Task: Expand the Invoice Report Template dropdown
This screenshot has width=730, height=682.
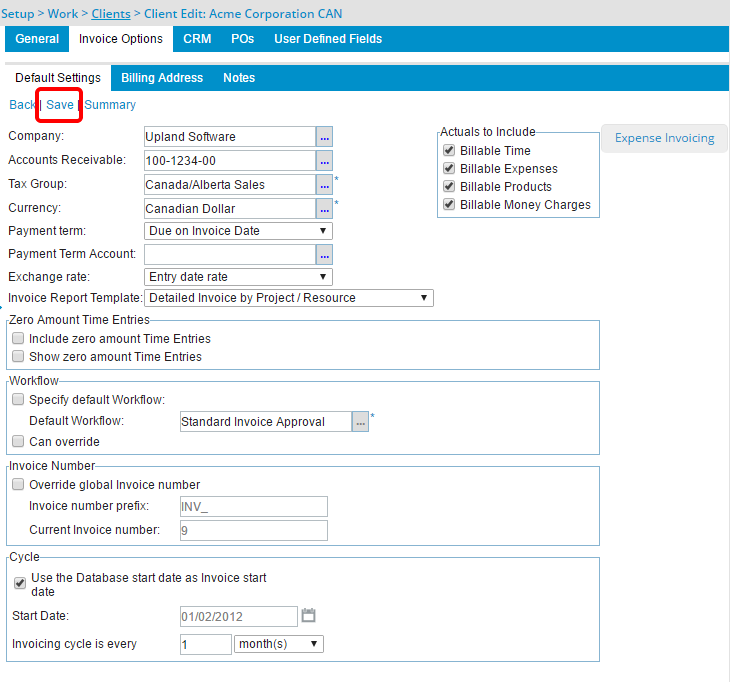Action: (289, 298)
